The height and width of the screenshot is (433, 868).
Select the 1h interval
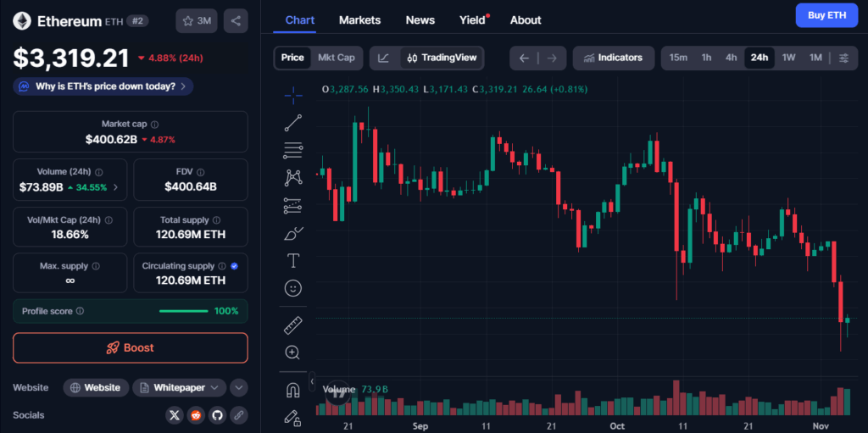coord(706,58)
